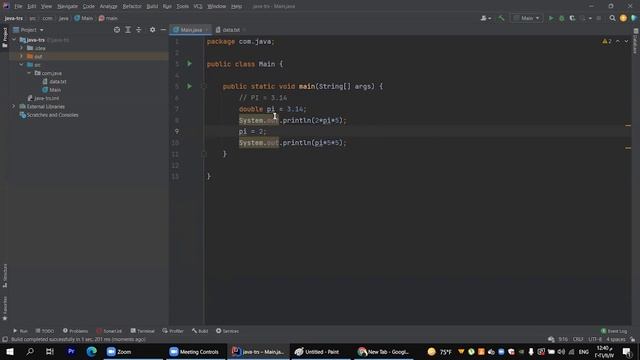Viewport: 640px width, 360px height.
Task: Select Main class in the project tree
Action: pos(52,90)
